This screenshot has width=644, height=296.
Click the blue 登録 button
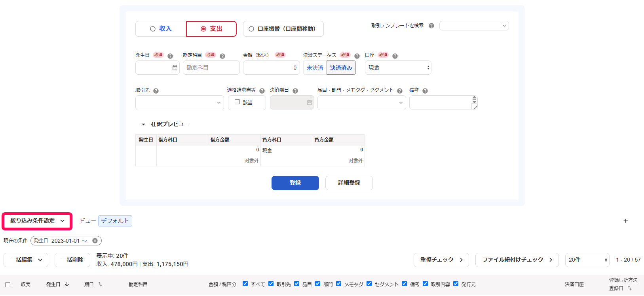tap(295, 183)
